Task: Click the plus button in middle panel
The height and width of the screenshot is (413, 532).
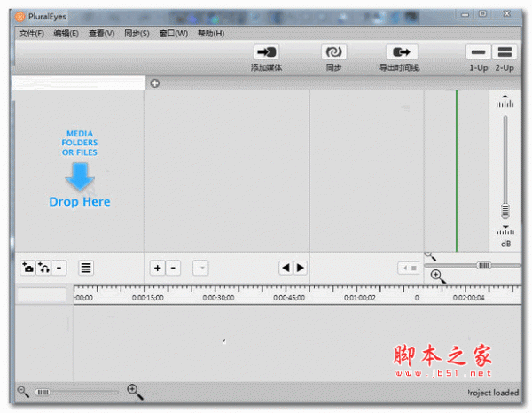Action: (158, 268)
